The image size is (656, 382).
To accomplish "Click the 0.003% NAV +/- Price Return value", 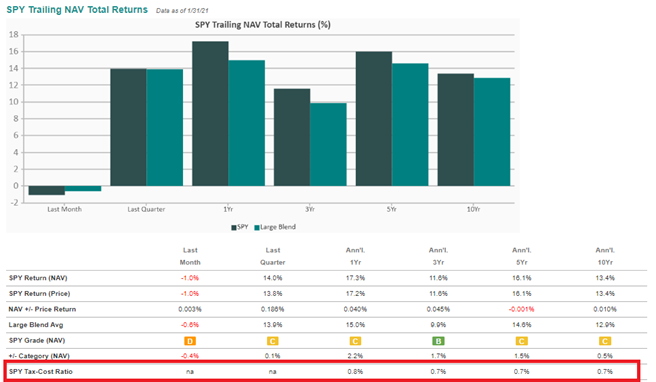I will click(x=190, y=309).
